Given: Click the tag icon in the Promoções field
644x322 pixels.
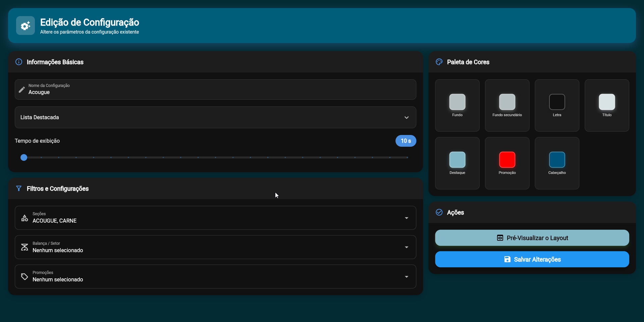Looking at the screenshot, I should click(x=24, y=276).
